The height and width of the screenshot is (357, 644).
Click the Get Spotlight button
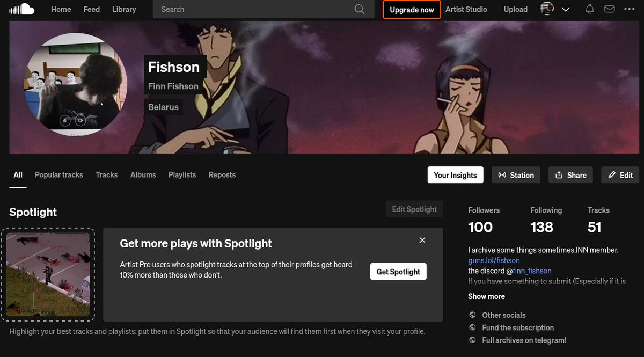click(x=398, y=272)
